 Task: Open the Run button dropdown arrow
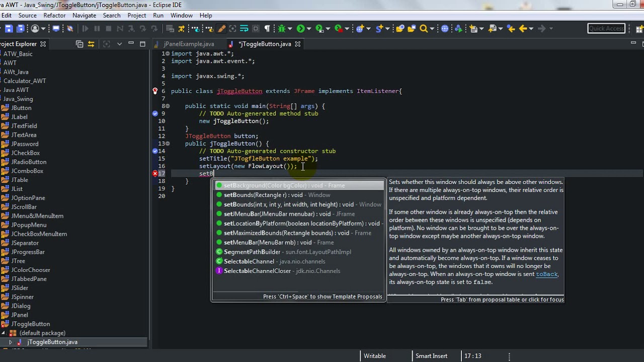coord(309,29)
